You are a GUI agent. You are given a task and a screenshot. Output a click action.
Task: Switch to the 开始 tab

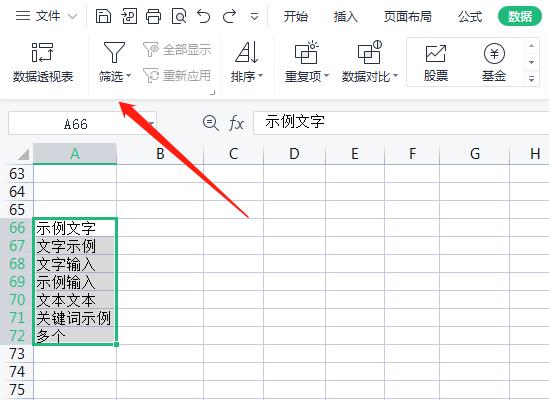[296, 16]
